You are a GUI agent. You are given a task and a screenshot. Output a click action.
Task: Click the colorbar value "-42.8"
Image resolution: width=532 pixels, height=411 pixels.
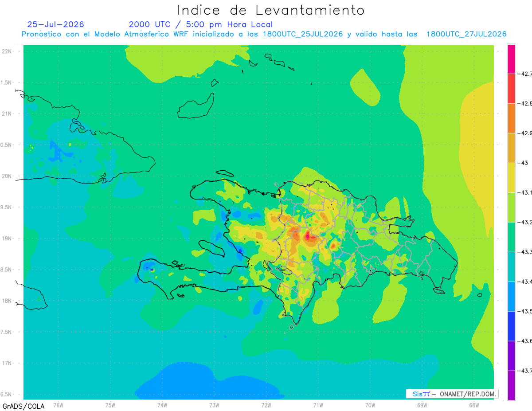point(524,103)
